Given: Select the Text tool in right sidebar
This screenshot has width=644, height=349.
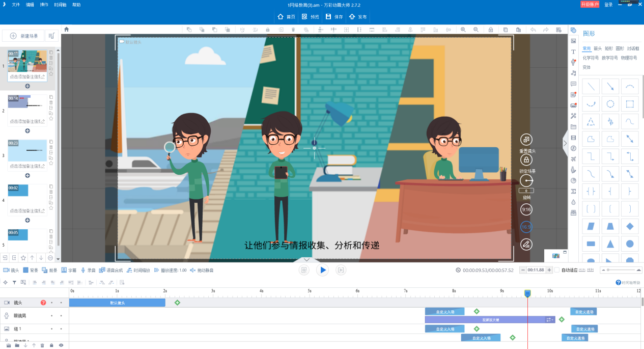Looking at the screenshot, I should tap(574, 51).
